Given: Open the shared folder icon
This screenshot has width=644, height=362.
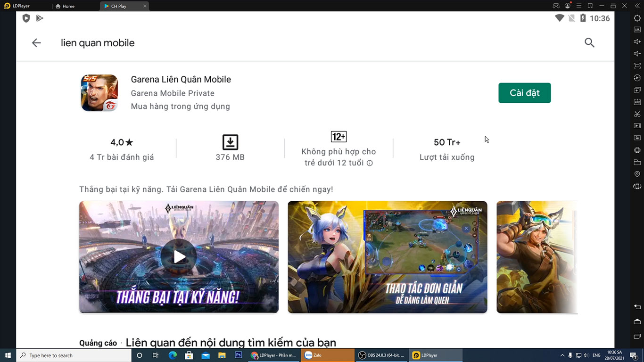Looking at the screenshot, I should coord(637,162).
